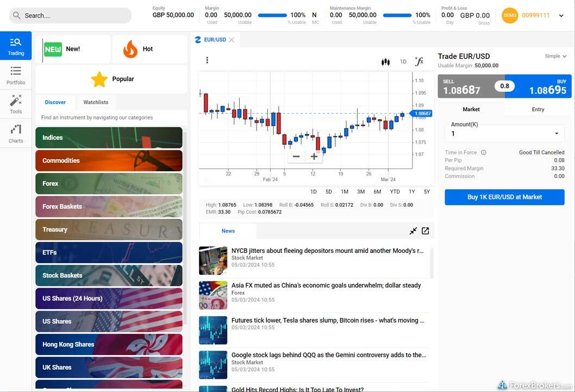
Task: Zoom in the chart with plus button
Action: point(314,157)
